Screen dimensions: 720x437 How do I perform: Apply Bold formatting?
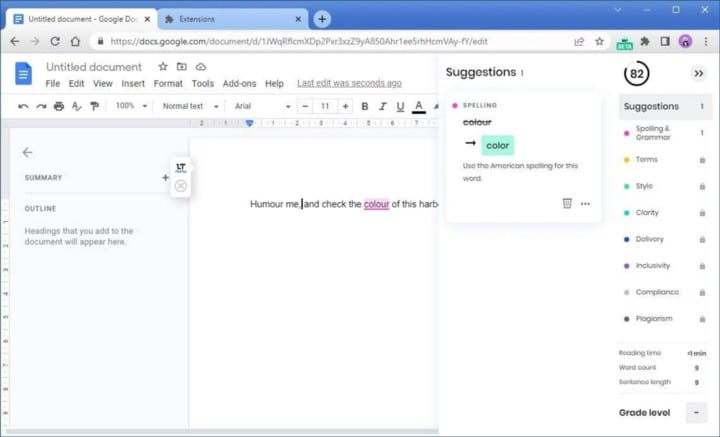(365, 106)
